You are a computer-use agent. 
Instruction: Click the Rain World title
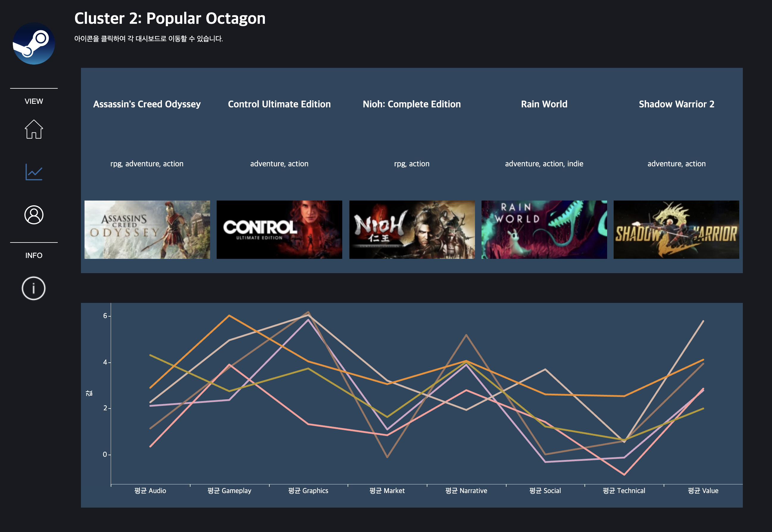click(544, 104)
